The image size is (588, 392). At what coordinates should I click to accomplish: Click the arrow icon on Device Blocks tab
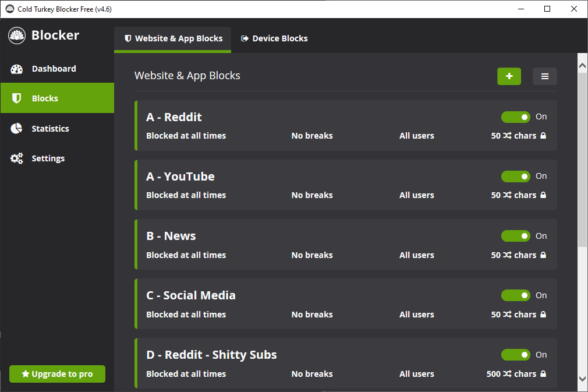[x=245, y=38]
